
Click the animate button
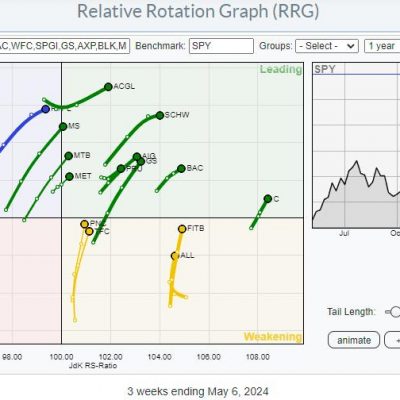pyautogui.click(x=354, y=340)
